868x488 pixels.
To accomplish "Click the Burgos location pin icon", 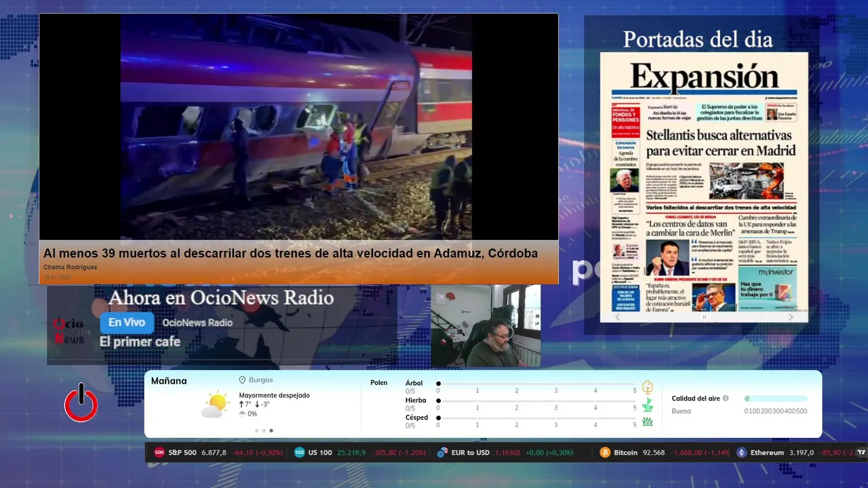I will (x=242, y=380).
